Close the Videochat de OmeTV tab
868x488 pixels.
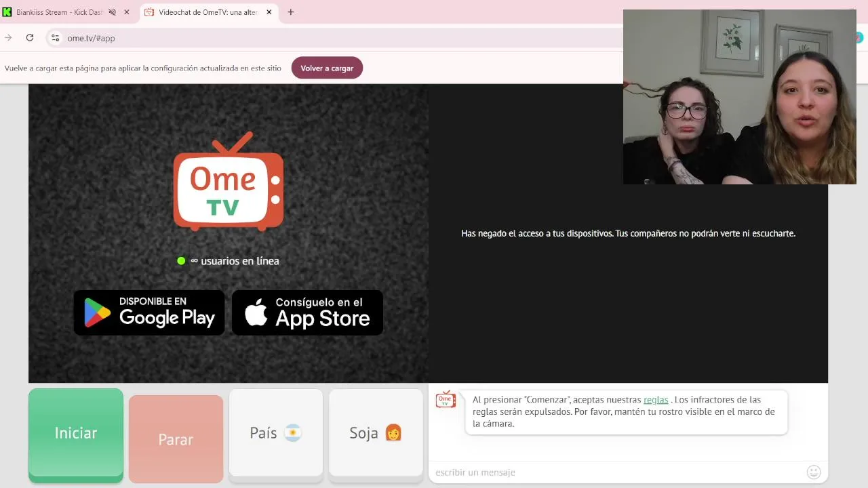[269, 12]
